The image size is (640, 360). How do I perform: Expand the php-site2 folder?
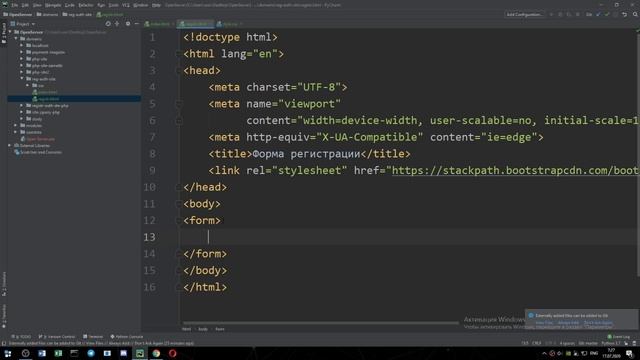pyautogui.click(x=22, y=72)
